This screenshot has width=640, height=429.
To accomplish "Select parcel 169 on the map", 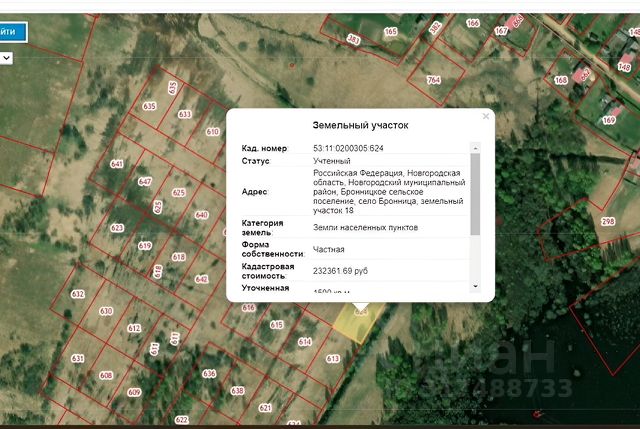I will tap(609, 120).
